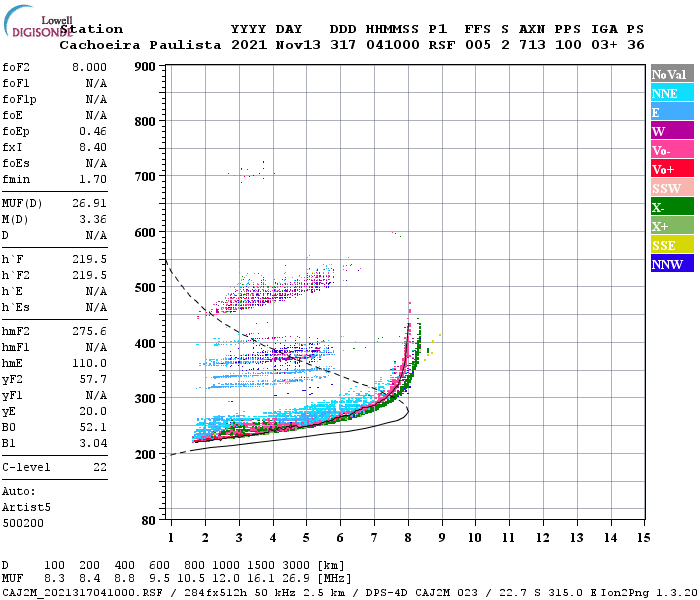Viewport: 700px width, 600px height.
Task: Select the E blue legend swatch
Action: [x=672, y=112]
